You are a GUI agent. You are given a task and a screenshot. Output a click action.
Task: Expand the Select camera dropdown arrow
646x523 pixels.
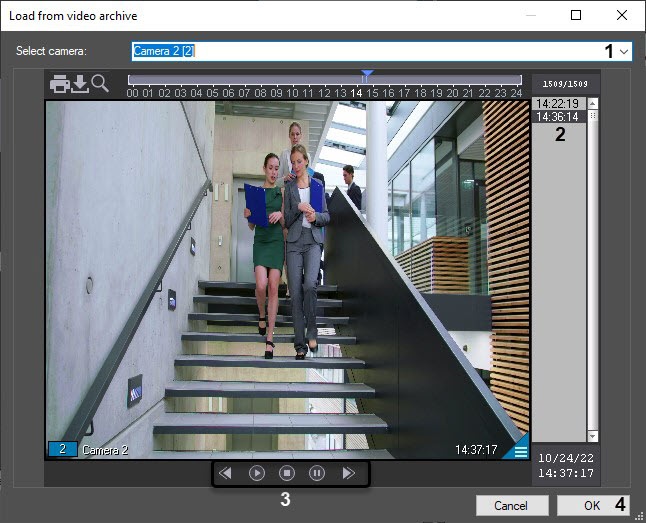624,50
